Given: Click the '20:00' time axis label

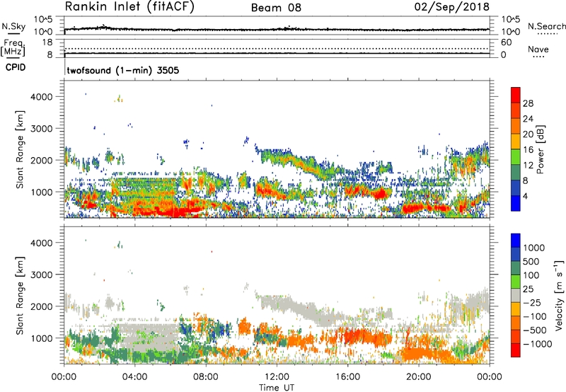Looking at the screenshot, I should (x=418, y=376).
